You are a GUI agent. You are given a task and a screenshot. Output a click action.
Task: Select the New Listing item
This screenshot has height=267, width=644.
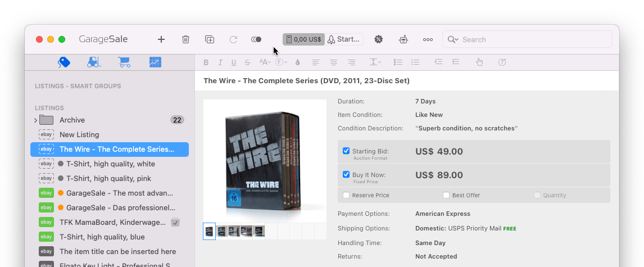pyautogui.click(x=110, y=135)
